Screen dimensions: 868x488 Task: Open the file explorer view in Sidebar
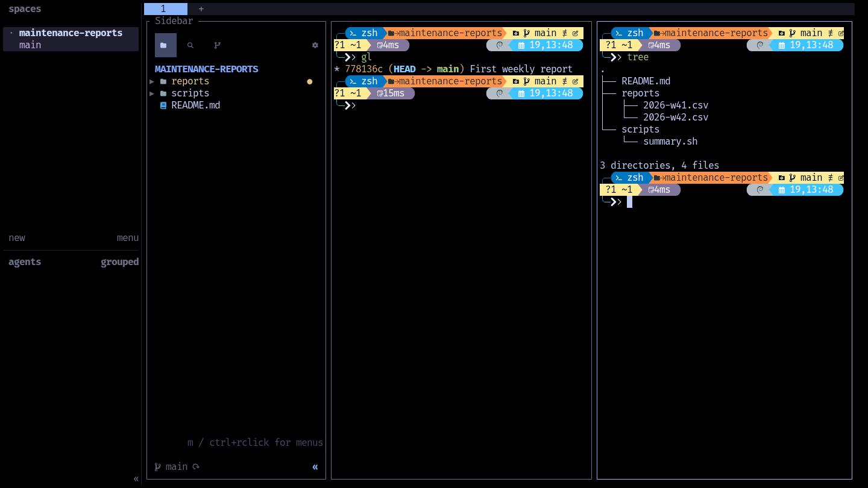coord(166,45)
